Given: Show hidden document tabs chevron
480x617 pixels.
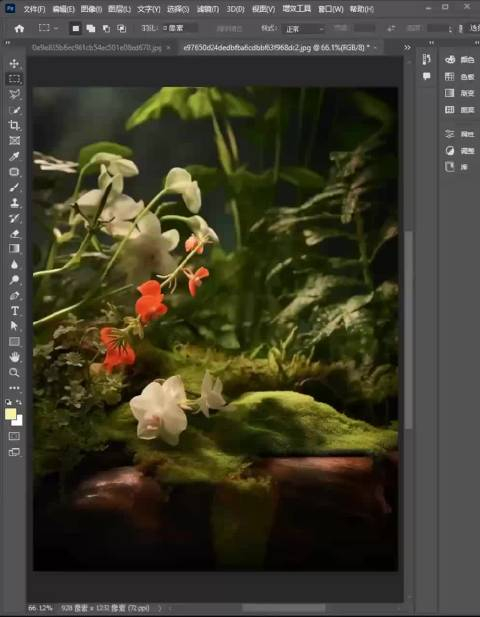Looking at the screenshot, I should (407, 48).
